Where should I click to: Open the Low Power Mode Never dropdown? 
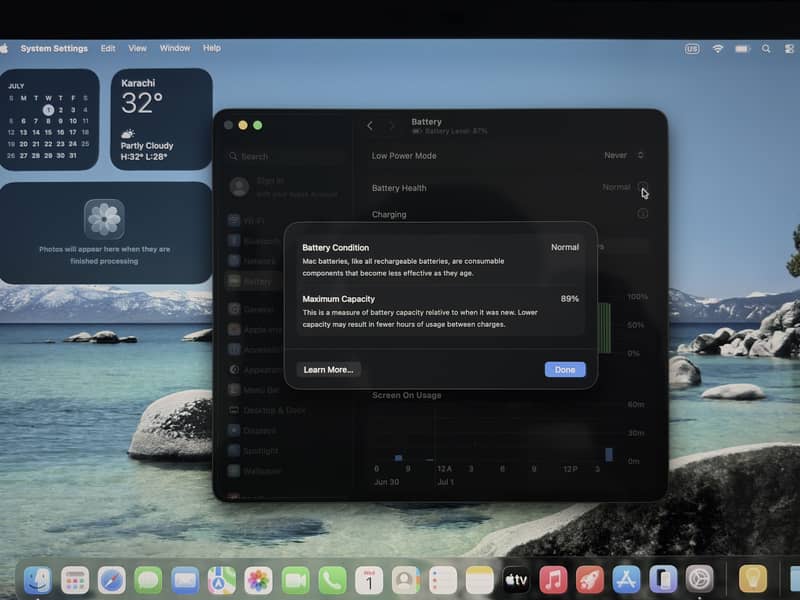[x=624, y=155]
